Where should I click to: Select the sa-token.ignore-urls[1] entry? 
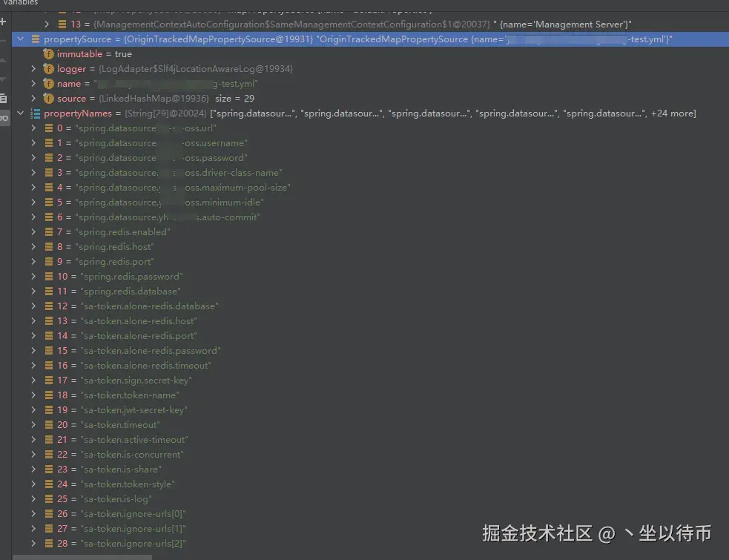[122, 528]
